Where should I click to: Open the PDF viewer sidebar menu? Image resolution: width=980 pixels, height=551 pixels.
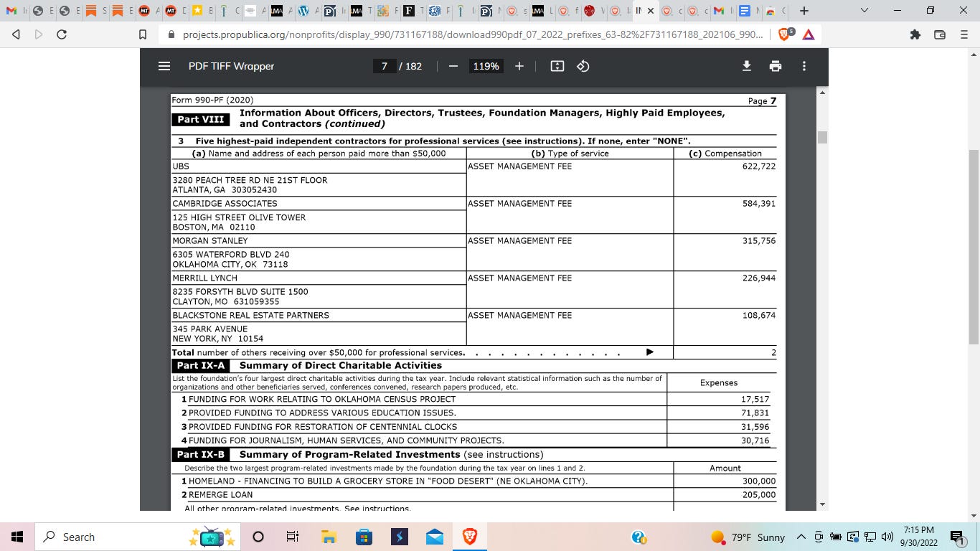point(164,66)
